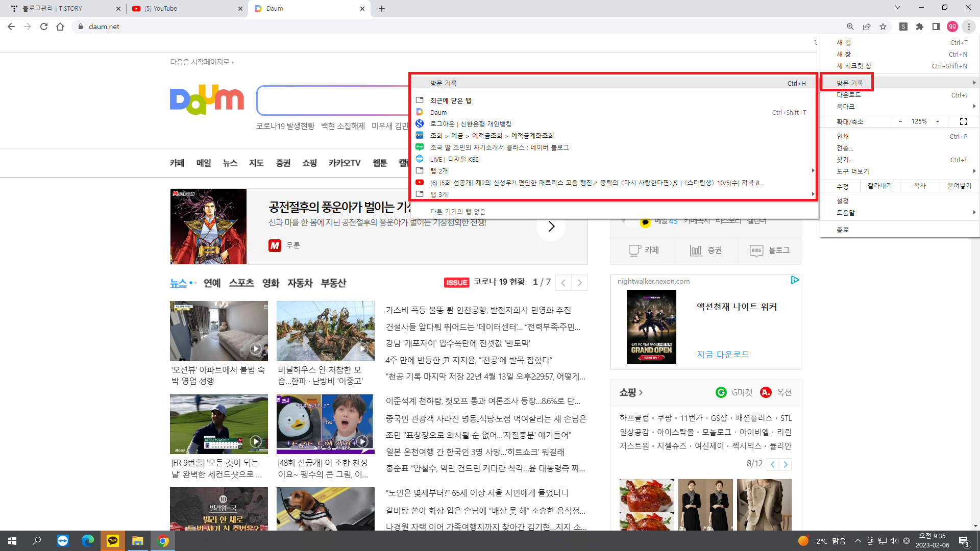This screenshot has height=551, width=980.
Task: Expand the 북마크 submenu
Action: [898, 107]
